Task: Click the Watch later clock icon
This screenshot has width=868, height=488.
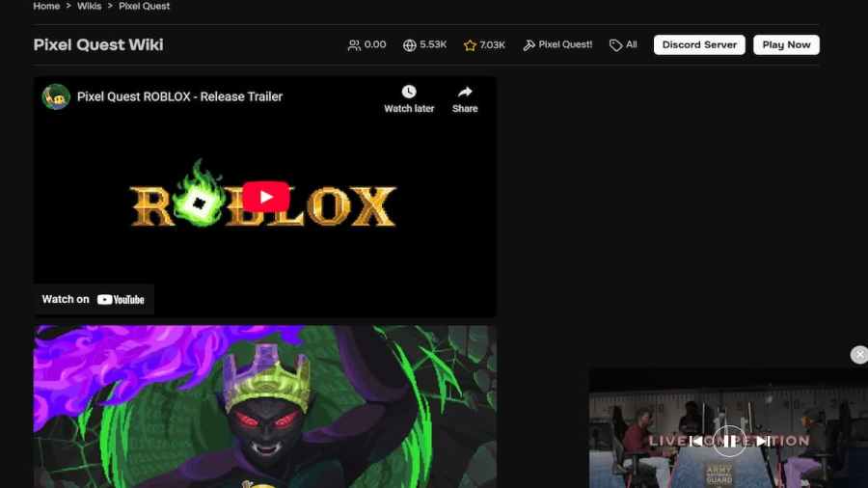Action: (409, 92)
